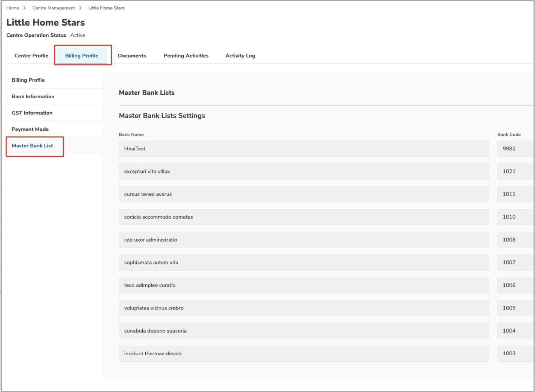The image size is (535, 392).
Task: Open the Documents tab
Action: click(132, 56)
